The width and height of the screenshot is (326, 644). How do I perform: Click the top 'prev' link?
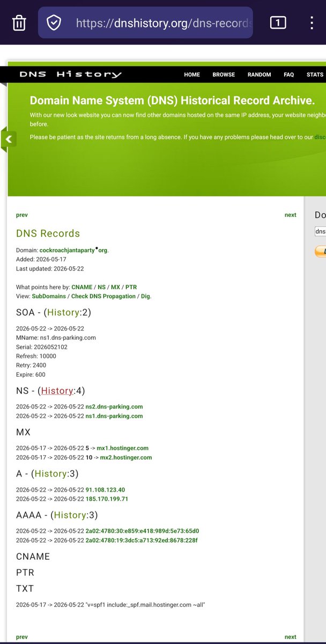22,215
